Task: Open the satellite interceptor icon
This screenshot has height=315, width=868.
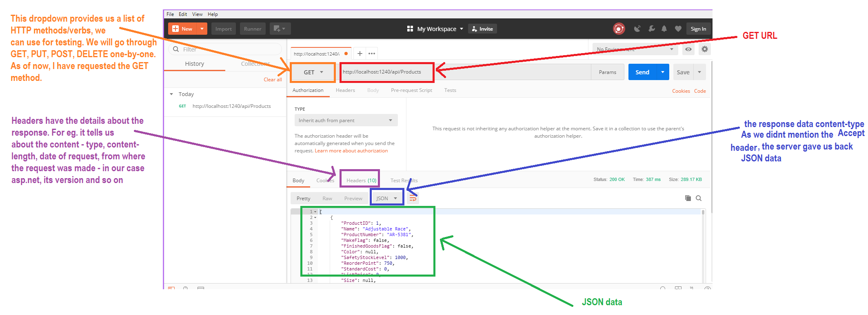Action: [637, 29]
